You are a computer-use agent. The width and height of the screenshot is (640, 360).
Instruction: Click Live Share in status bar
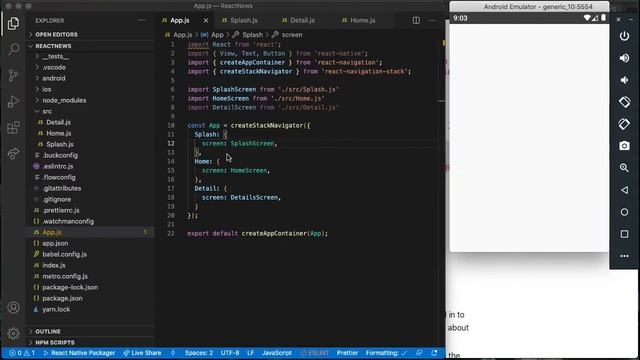(x=142, y=353)
